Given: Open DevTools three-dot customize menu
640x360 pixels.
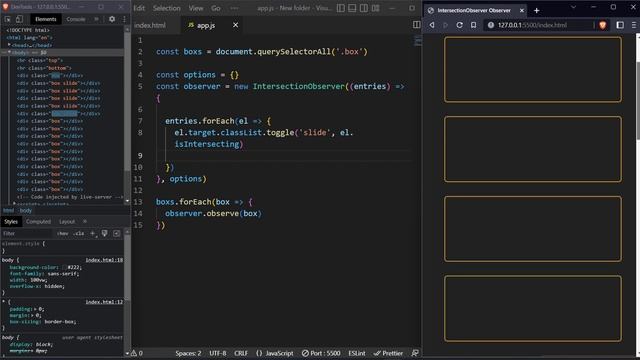Looking at the screenshot, I should click(x=124, y=19).
